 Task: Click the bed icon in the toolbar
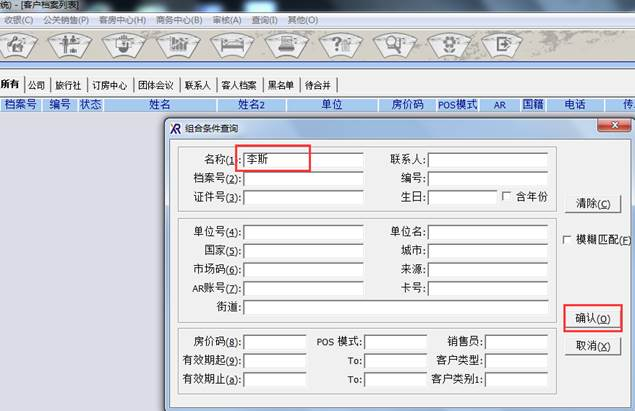tap(235, 45)
